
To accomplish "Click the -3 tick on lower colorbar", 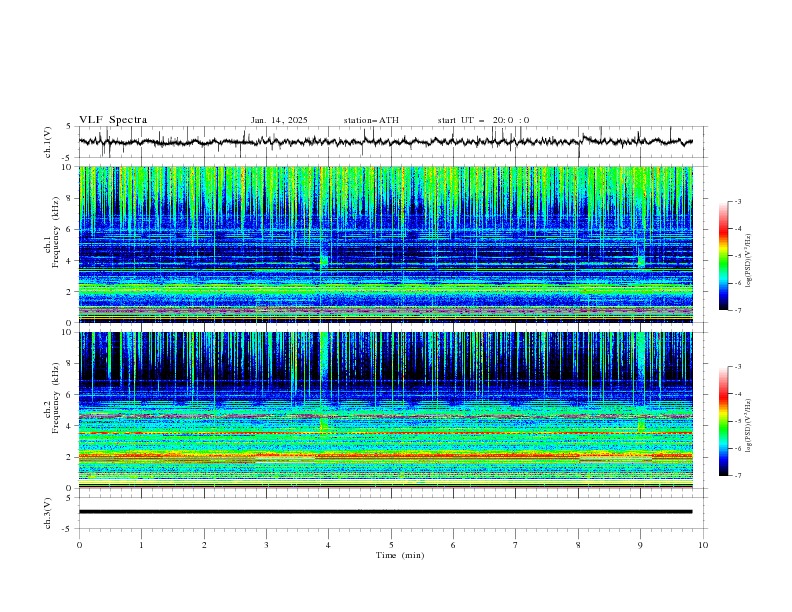I will tap(737, 367).
